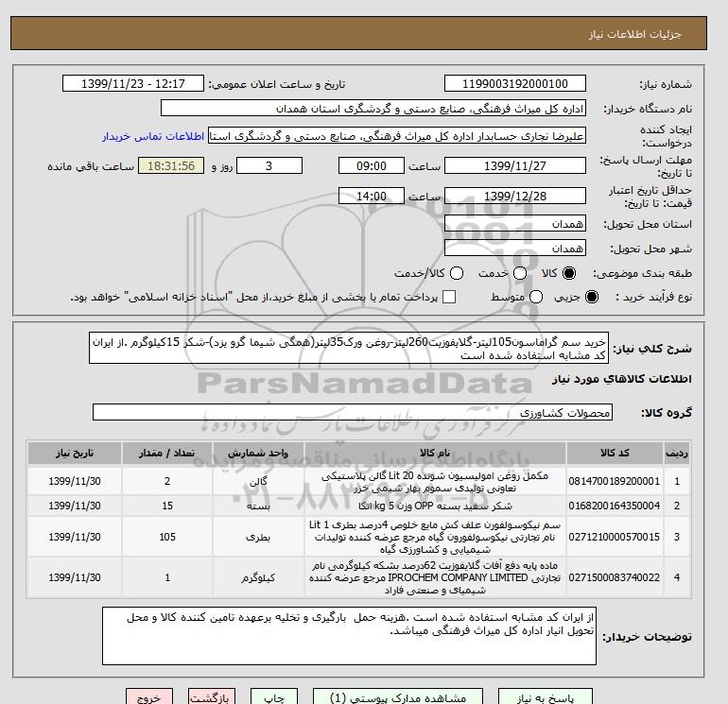
Task: Click the اطلاعات کالاهای مورد نیاز heading
Action: [622, 379]
